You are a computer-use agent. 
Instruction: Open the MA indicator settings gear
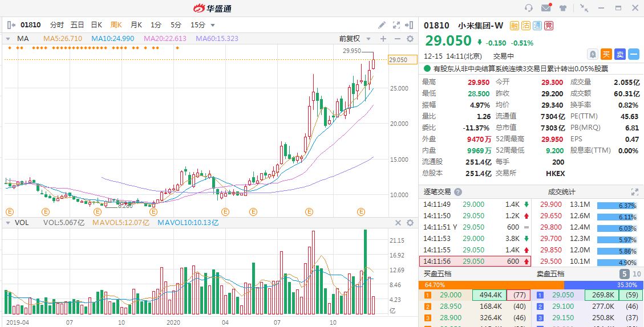[410, 39]
